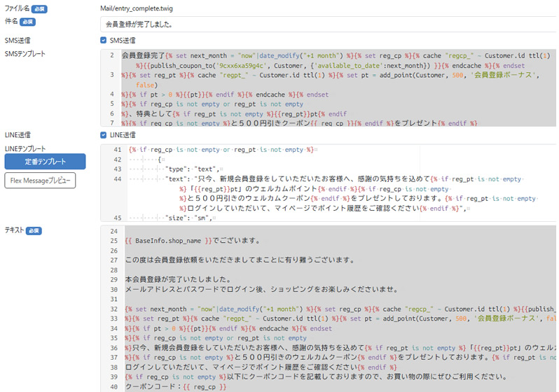This screenshot has height=392, width=559.
Task: Click LINE template line 44 "text" value
Action: pos(333,193)
